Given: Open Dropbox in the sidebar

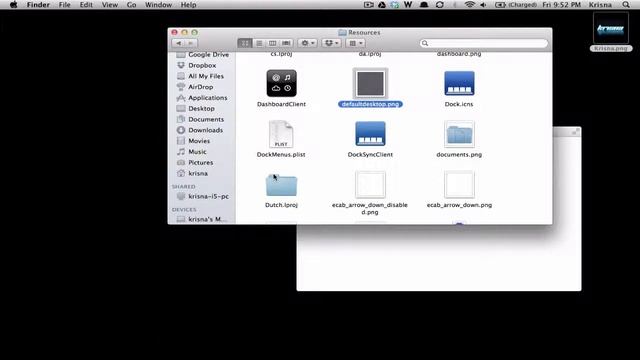Looking at the screenshot, I should click(x=196, y=65).
